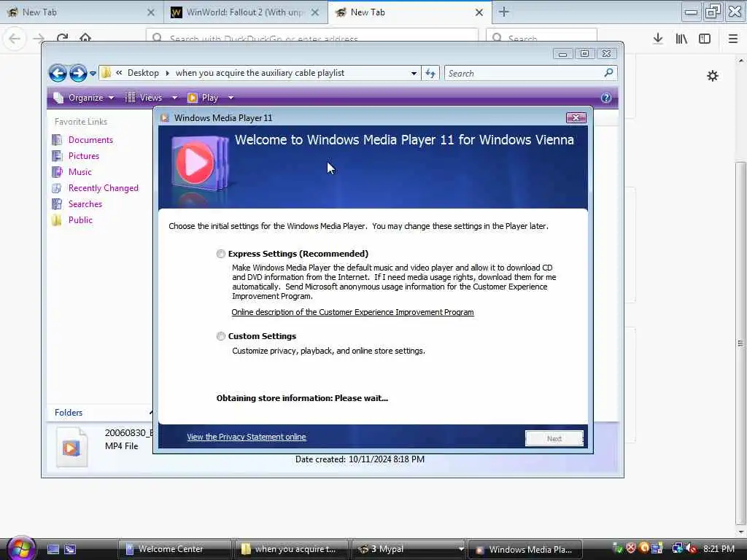Click the browser back arrow
The width and height of the screenshot is (747, 560).
pos(15,38)
